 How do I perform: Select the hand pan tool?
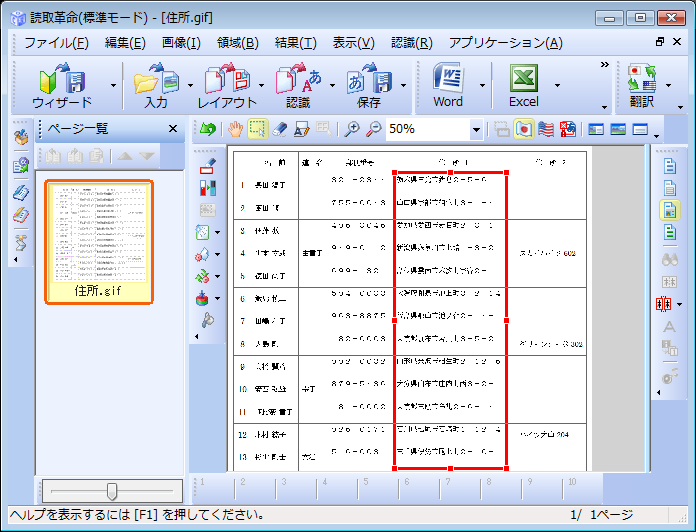pyautogui.click(x=236, y=129)
